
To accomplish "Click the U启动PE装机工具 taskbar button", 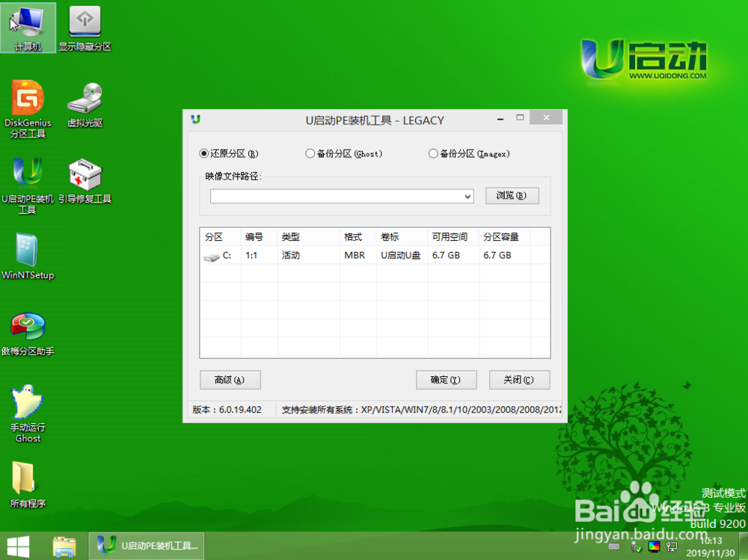I will (146, 547).
